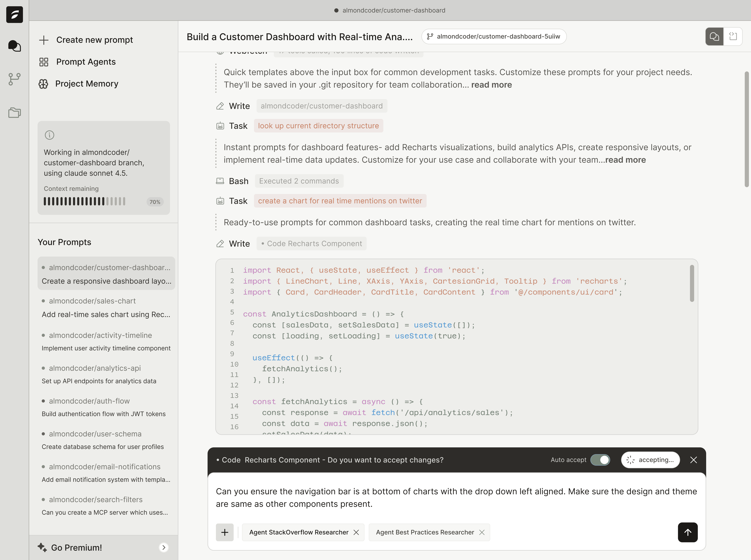Click robot icon beside the directory structure Task

220,126
